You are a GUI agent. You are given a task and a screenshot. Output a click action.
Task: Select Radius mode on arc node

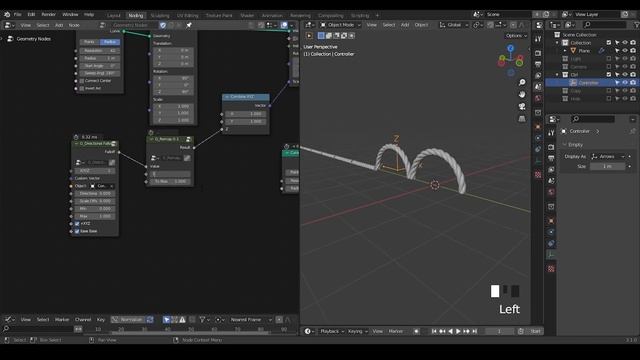click(109, 42)
